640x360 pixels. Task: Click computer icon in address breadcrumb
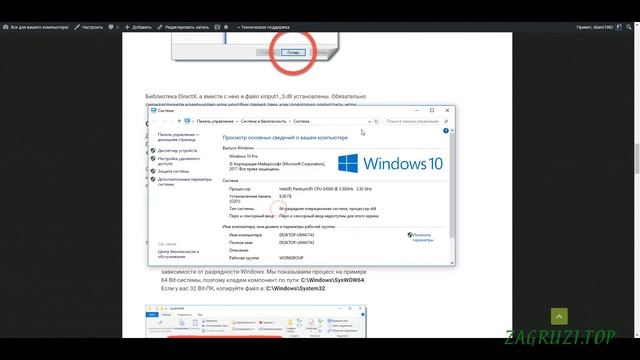[187, 121]
